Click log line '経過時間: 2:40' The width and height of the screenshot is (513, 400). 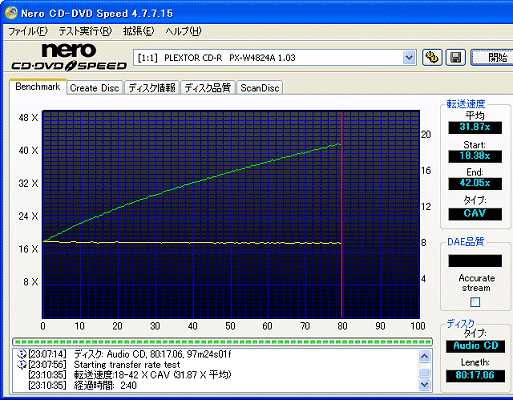click(105, 386)
